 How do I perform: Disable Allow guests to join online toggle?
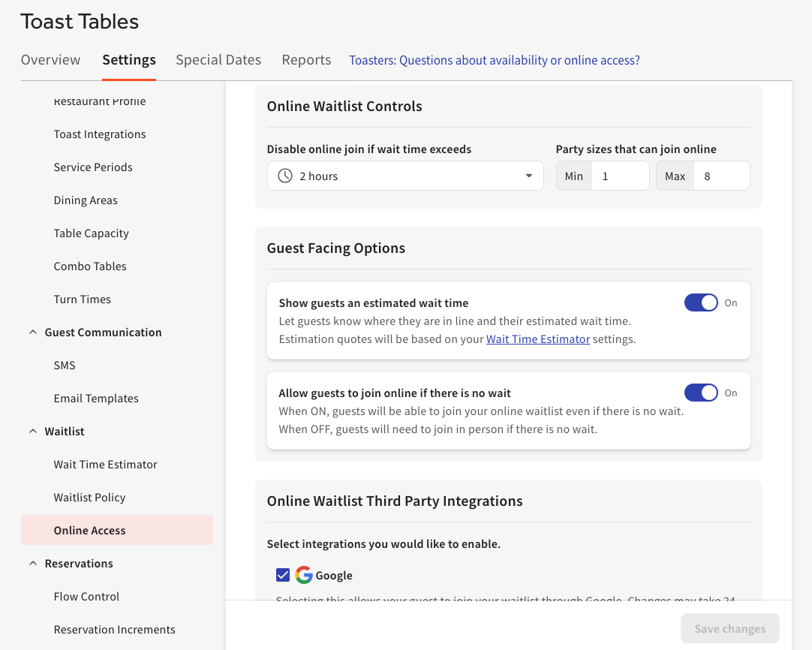701,393
